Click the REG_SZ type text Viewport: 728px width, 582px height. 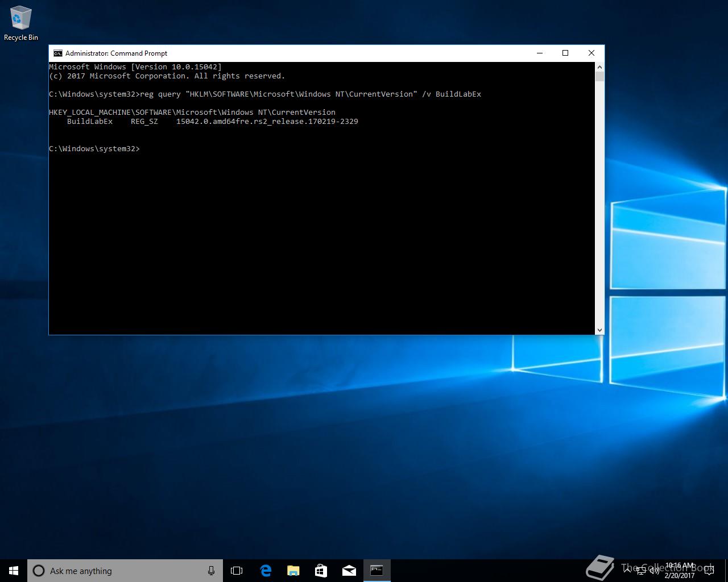144,121
